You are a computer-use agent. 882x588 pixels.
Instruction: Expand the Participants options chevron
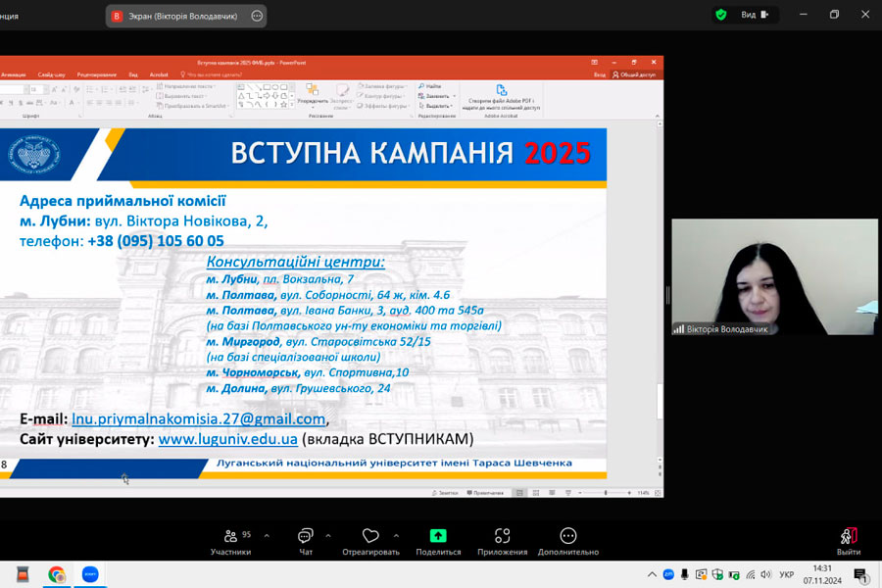tap(267, 536)
